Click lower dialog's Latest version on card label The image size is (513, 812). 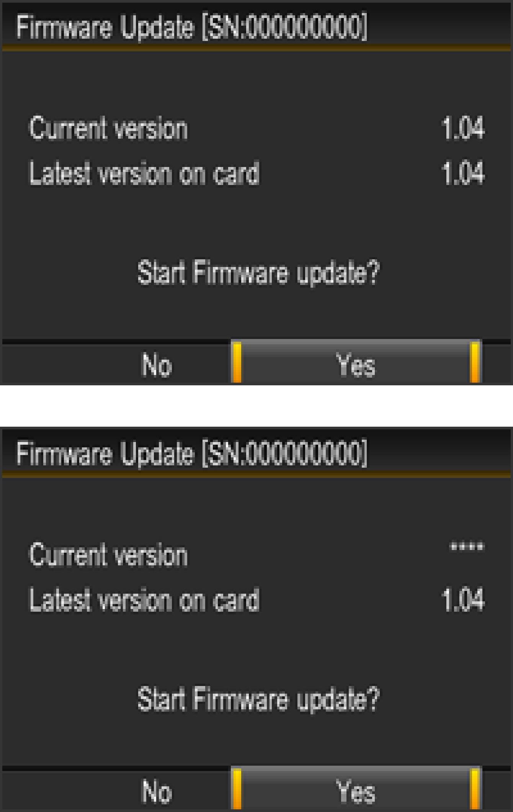pyautogui.click(x=144, y=600)
